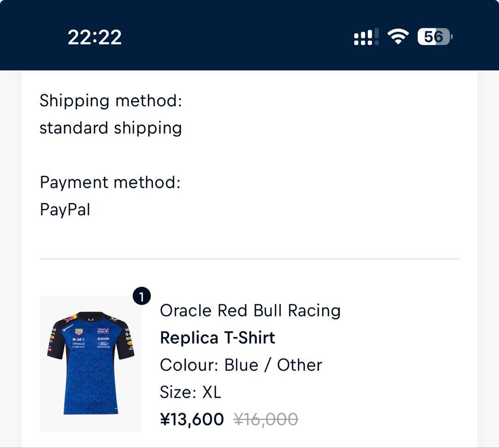This screenshot has height=448, width=499.
Task: Tap the Wi-Fi status icon
Action: pos(398,37)
